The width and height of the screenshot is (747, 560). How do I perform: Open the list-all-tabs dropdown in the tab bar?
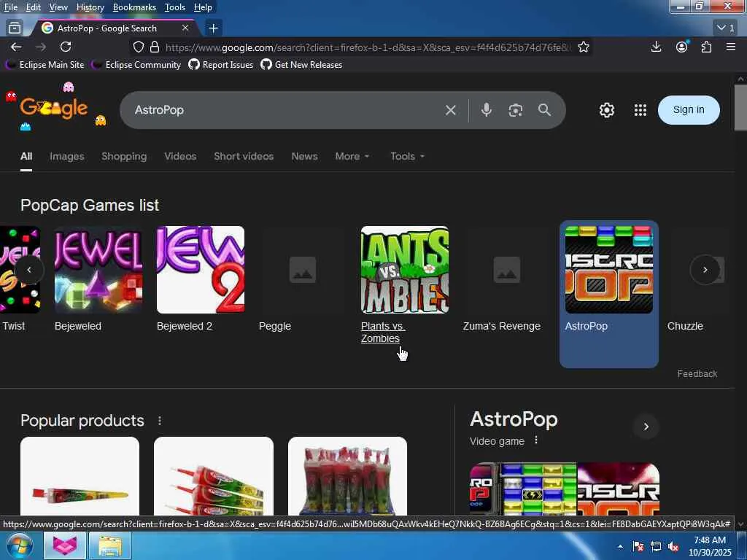pos(726,28)
